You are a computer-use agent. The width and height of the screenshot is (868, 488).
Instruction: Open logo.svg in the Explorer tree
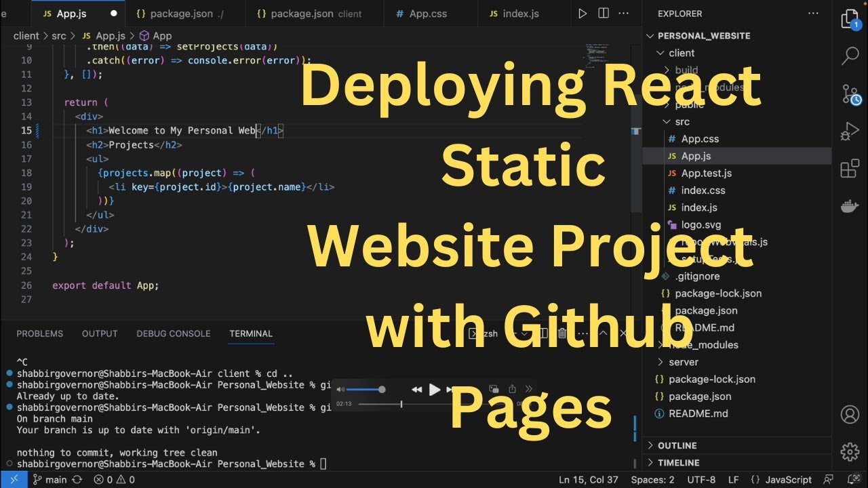coord(737,224)
